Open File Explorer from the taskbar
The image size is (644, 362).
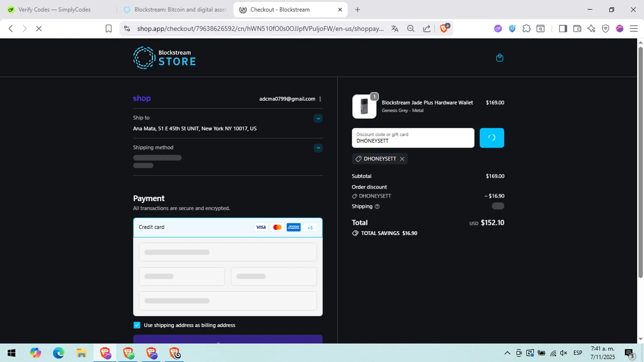click(x=82, y=353)
